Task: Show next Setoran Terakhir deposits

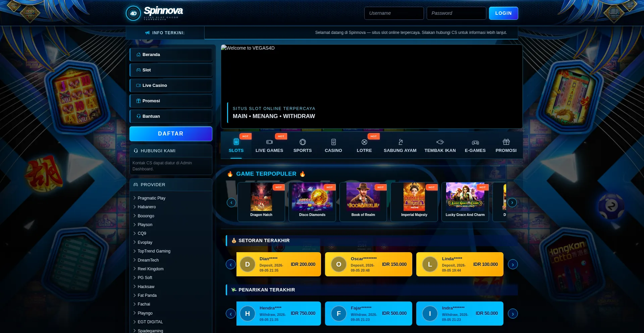Action: pos(513,265)
